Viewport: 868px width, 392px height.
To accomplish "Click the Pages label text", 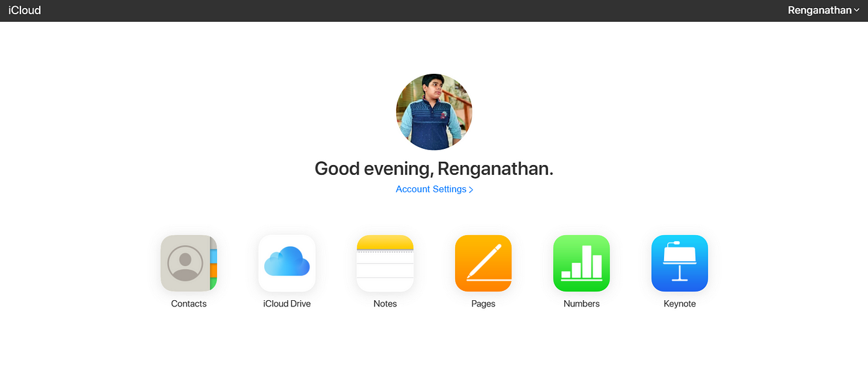I will pyautogui.click(x=483, y=304).
